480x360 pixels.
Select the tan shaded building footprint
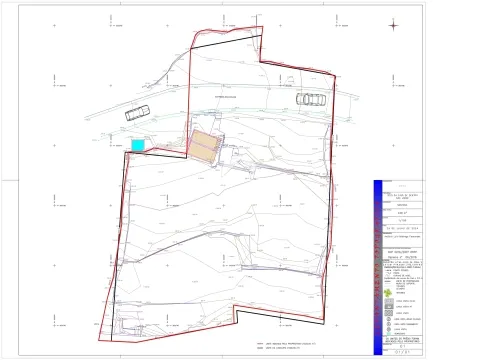tap(205, 147)
